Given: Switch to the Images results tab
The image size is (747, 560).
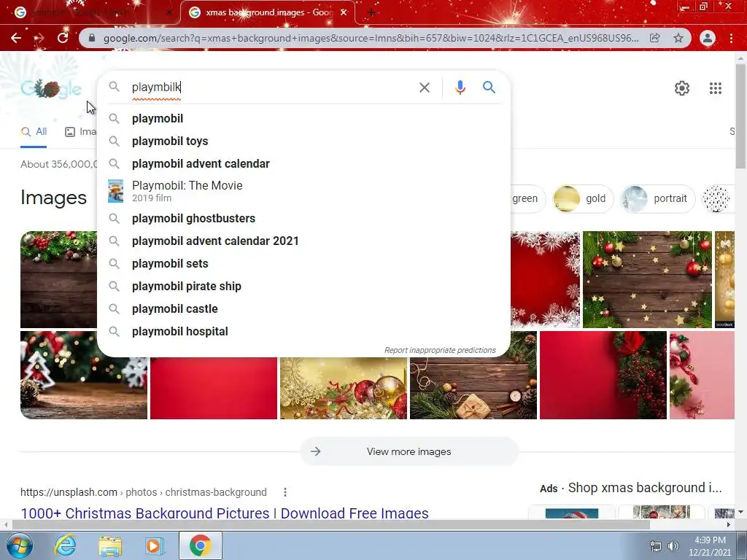Looking at the screenshot, I should coord(80,132).
